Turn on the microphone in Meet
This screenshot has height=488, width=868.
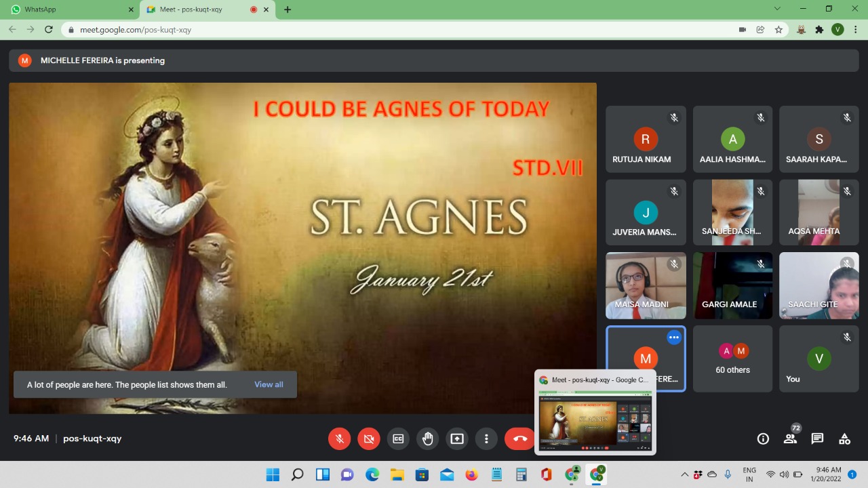click(340, 439)
